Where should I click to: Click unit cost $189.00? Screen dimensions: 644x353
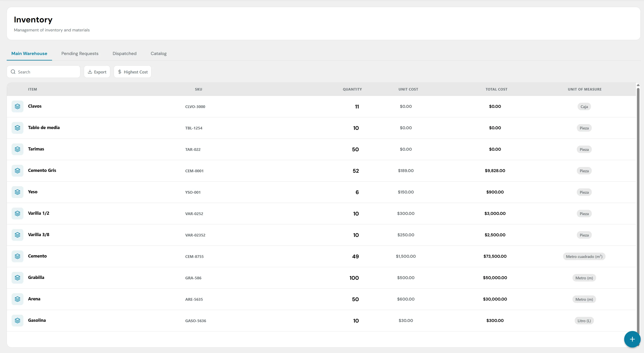click(x=406, y=171)
